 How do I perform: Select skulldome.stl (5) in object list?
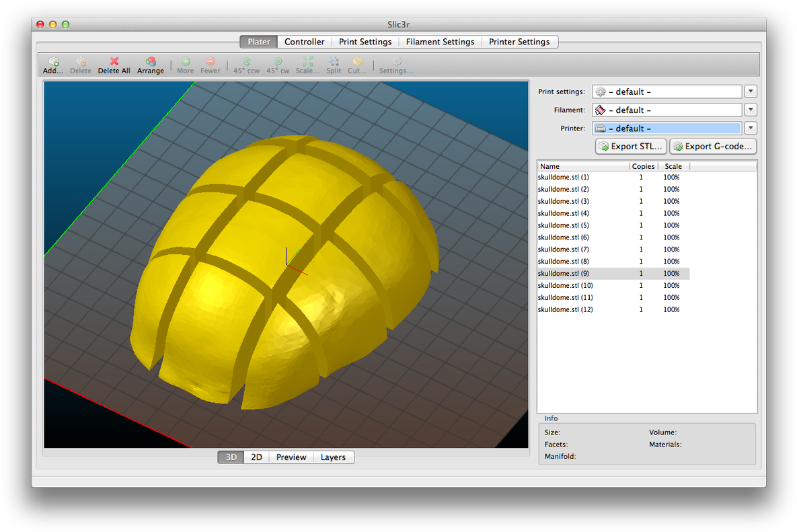pyautogui.click(x=564, y=225)
